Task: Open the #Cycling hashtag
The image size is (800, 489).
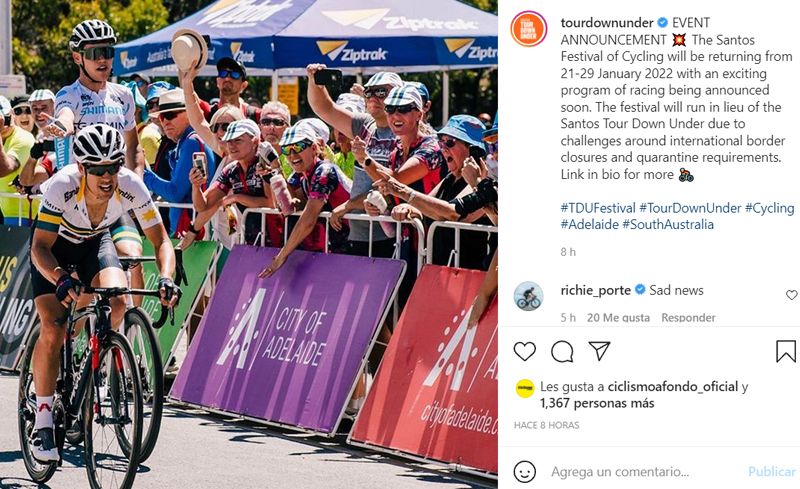Action: point(769,208)
